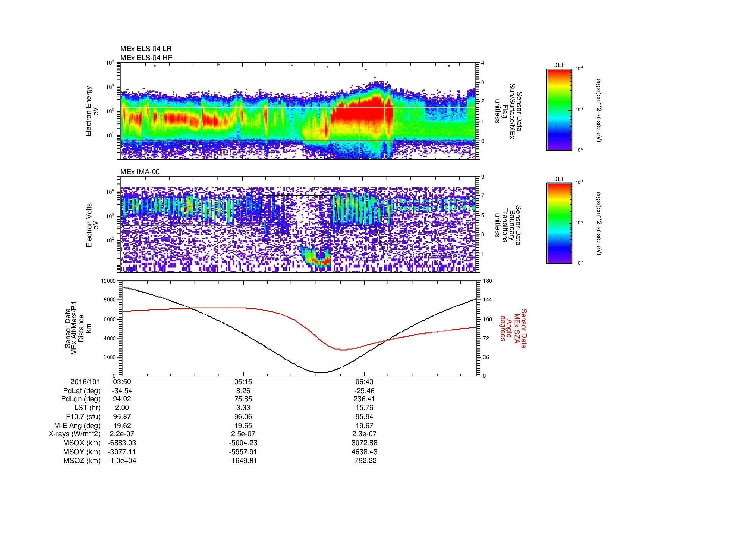Click the 180 SZA axis tick label

[x=488, y=281]
